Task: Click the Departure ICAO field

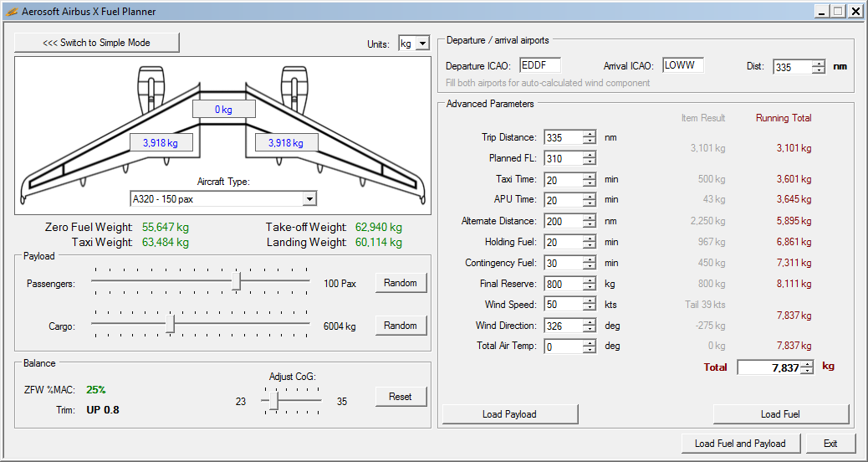Action: tap(540, 65)
